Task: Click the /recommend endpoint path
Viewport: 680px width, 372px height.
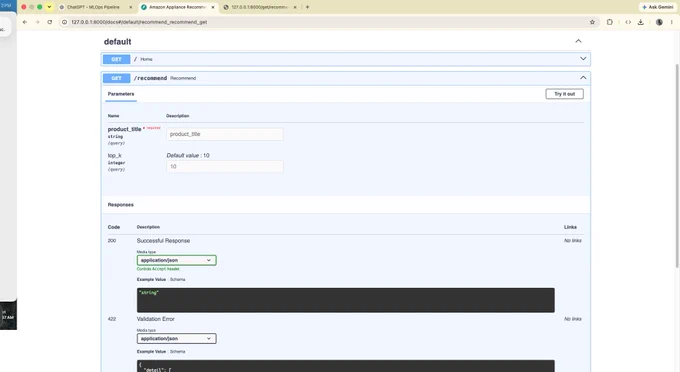Action: point(150,78)
